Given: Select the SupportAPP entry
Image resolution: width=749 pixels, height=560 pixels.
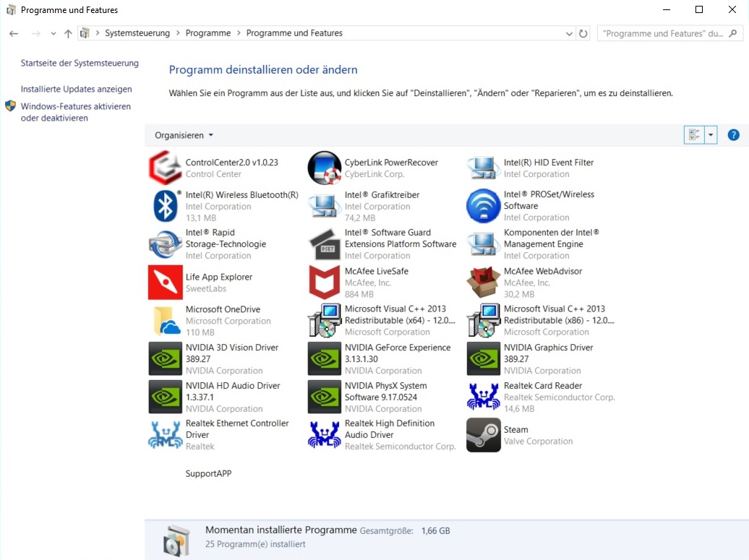Looking at the screenshot, I should [x=208, y=473].
